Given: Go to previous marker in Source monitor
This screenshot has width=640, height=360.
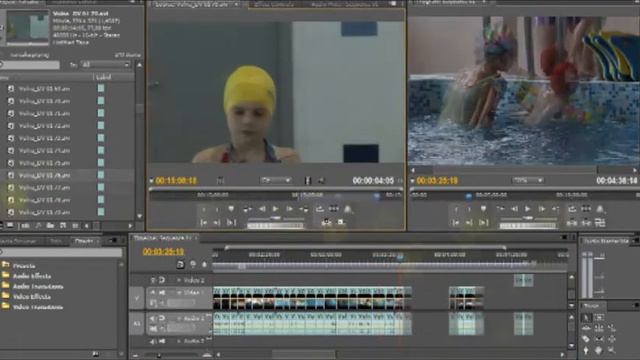Looking at the screenshot, I should point(247,209).
